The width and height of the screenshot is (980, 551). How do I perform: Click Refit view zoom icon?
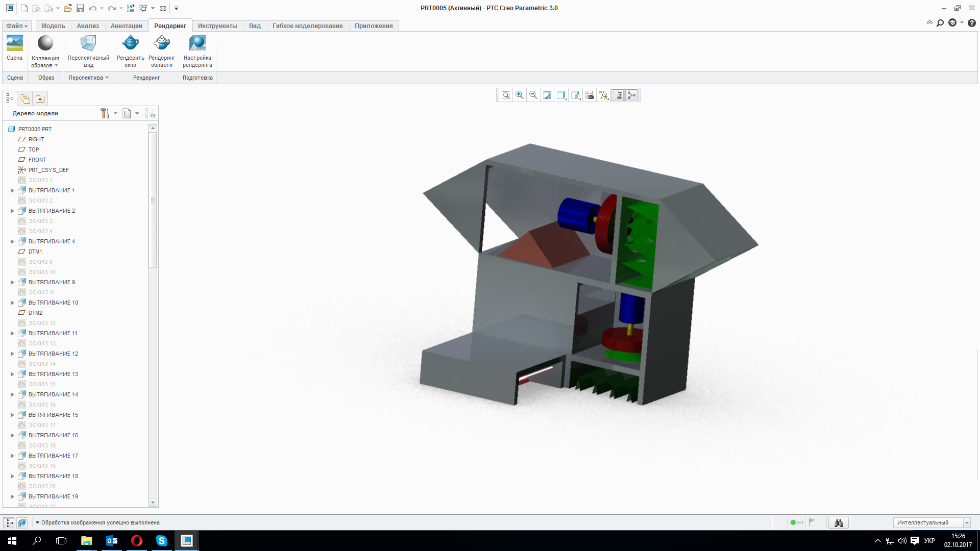[505, 95]
